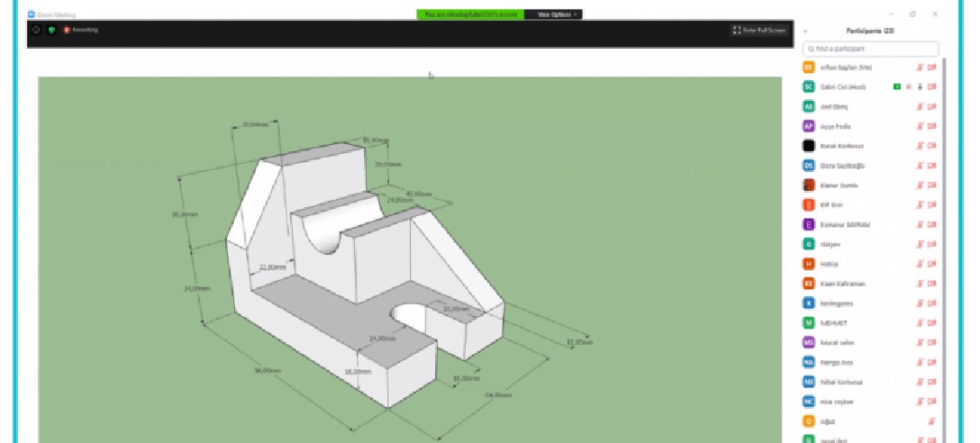Click the Find a participant search field
This screenshot has width=980, height=443.
[x=871, y=49]
